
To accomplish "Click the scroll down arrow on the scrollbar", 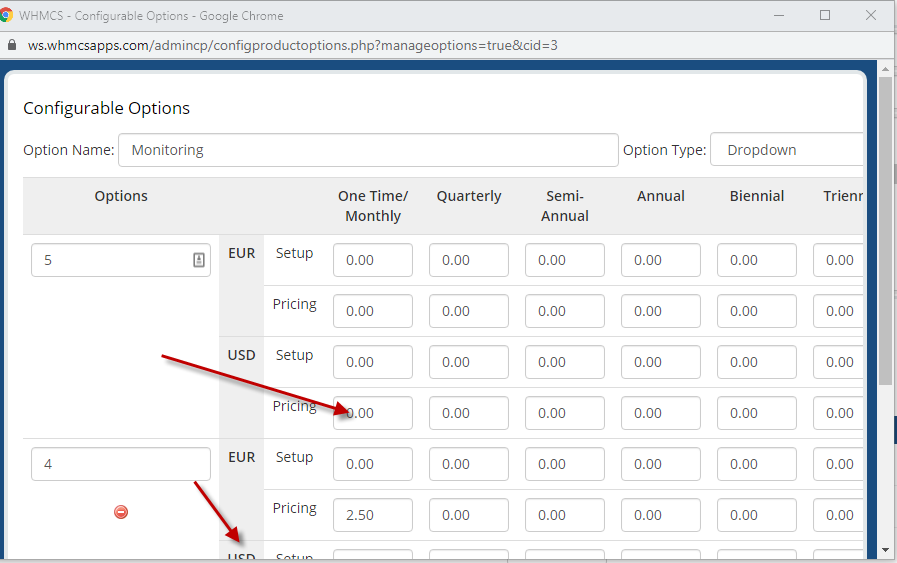I will click(x=885, y=549).
